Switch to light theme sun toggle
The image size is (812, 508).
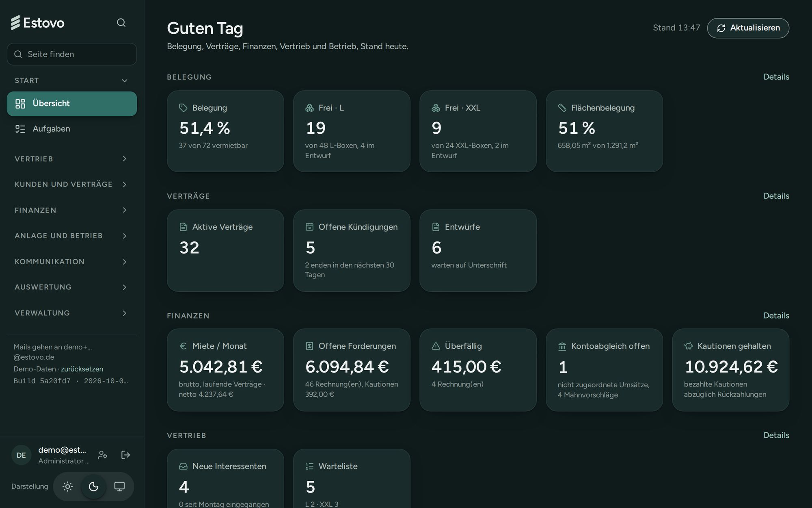[x=68, y=486]
